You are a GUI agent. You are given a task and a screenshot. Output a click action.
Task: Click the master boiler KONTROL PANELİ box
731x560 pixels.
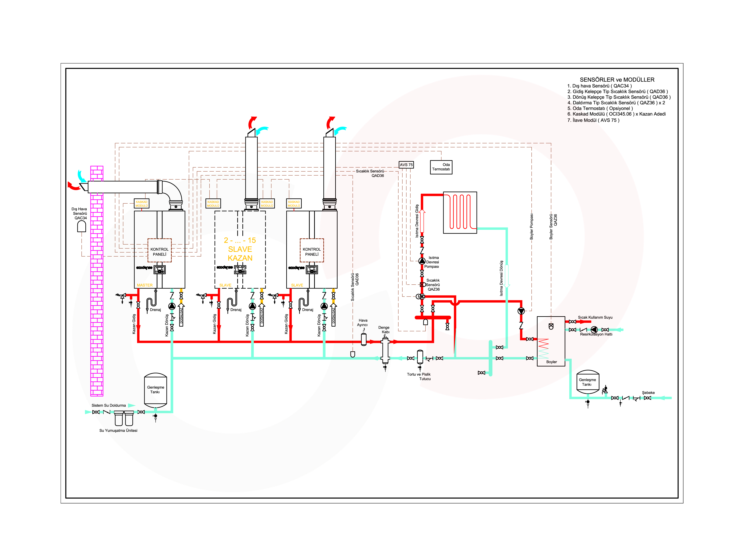pos(159,251)
